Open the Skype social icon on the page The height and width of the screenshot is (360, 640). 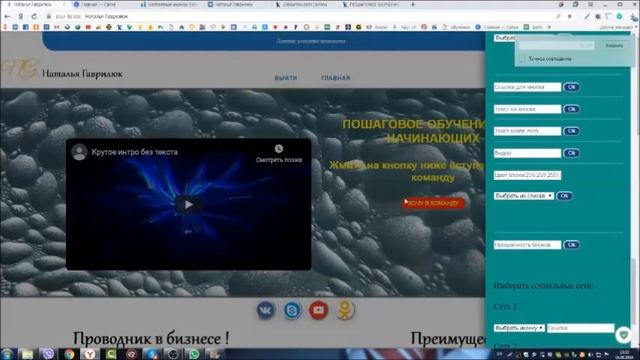tap(292, 311)
